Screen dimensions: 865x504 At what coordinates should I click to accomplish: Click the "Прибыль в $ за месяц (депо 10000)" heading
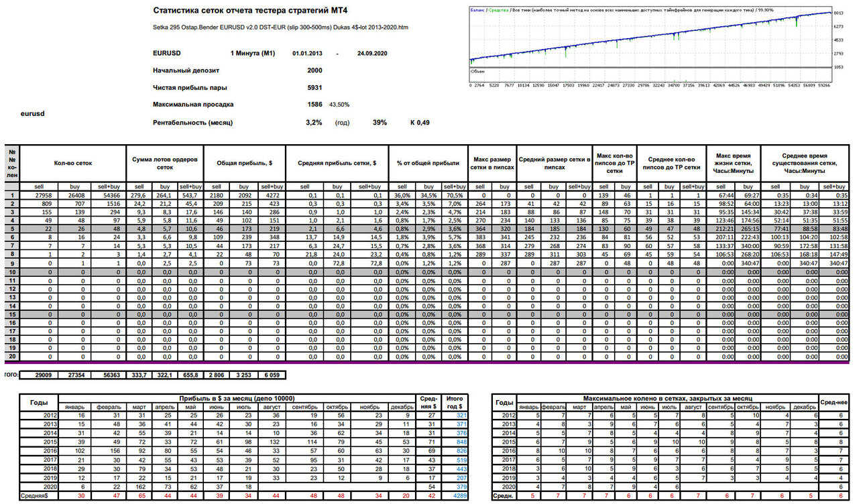pos(236,398)
